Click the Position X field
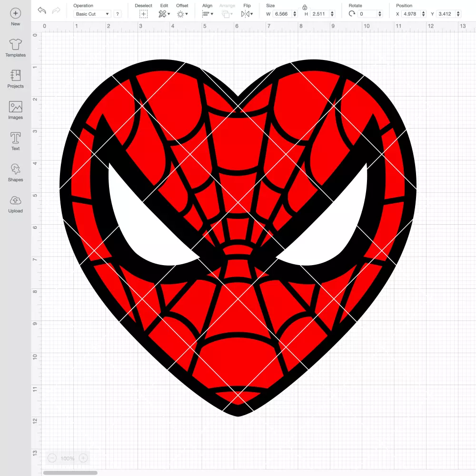 (x=411, y=14)
